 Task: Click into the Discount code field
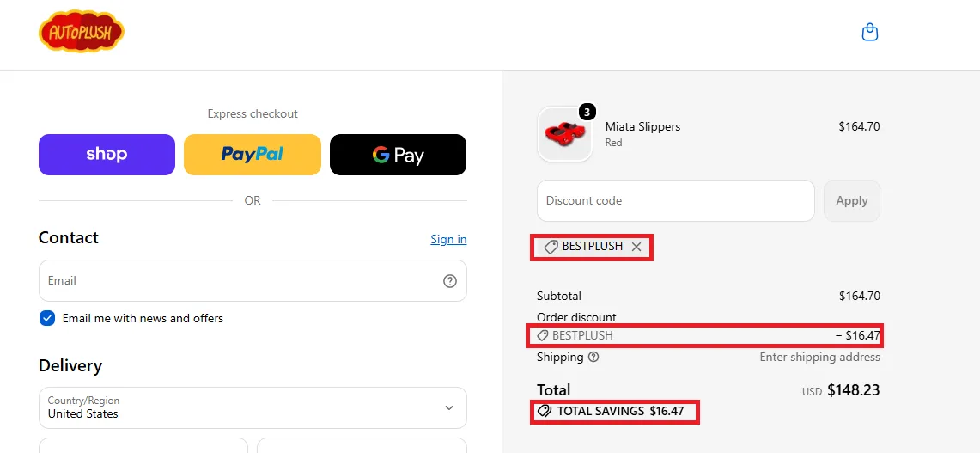[676, 201]
